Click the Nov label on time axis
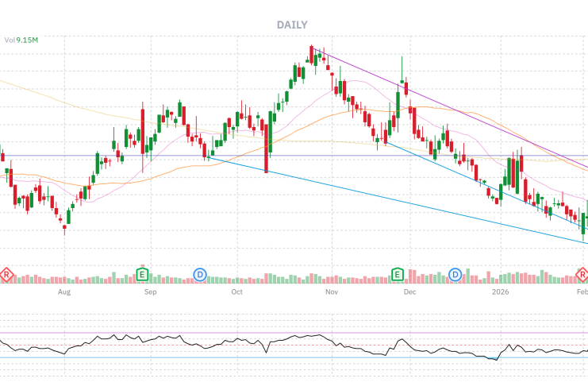This screenshot has height=386, width=588. (x=332, y=292)
